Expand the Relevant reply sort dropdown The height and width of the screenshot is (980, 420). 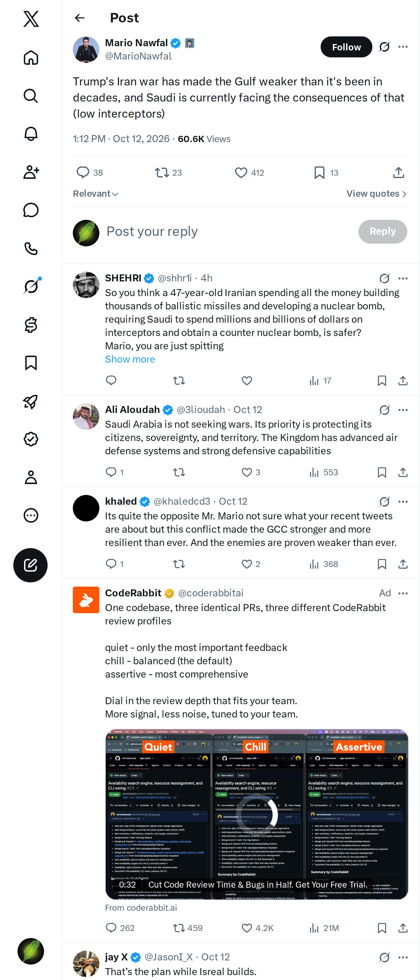coord(96,194)
